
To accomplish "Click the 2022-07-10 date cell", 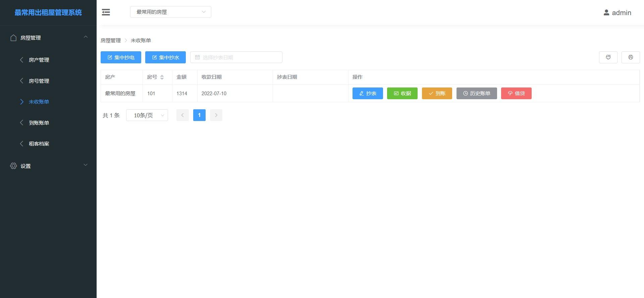I will (x=235, y=94).
